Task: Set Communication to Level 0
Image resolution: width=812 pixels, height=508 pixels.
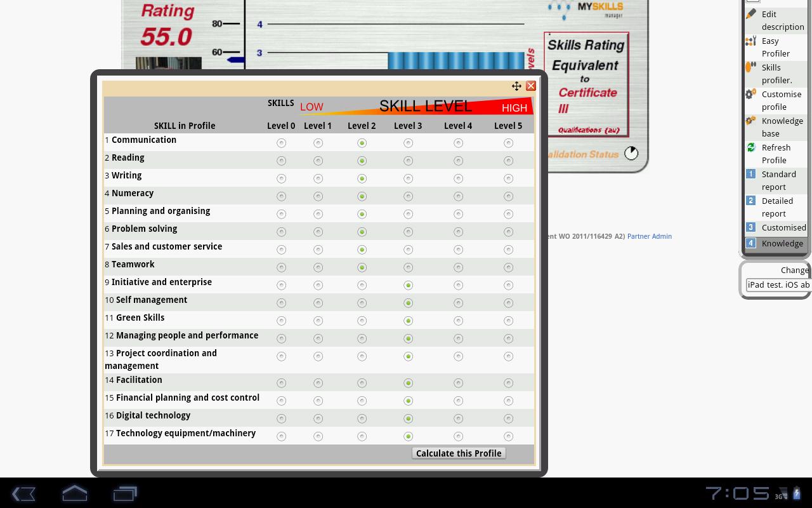Action: [x=281, y=143]
